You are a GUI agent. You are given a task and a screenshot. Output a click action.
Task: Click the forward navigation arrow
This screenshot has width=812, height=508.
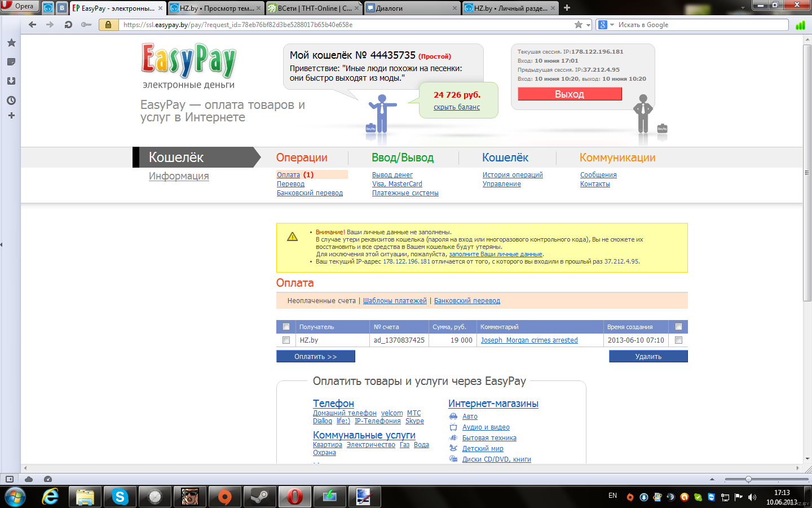click(x=50, y=25)
